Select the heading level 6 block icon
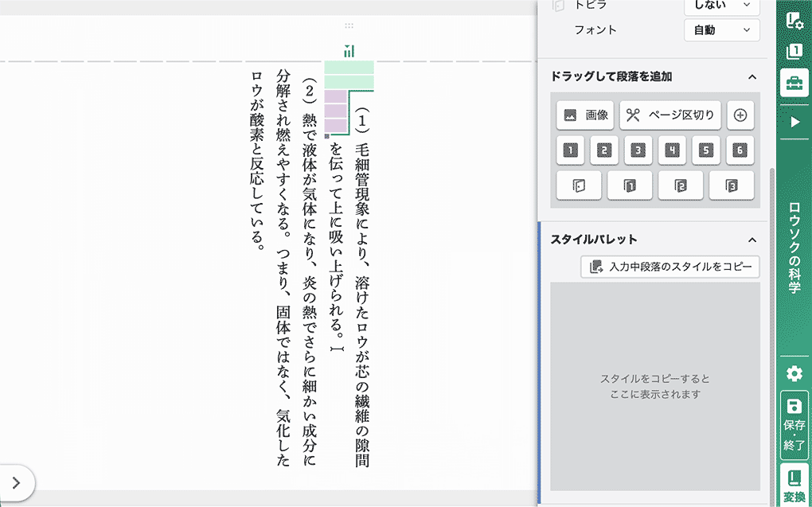 (740, 150)
